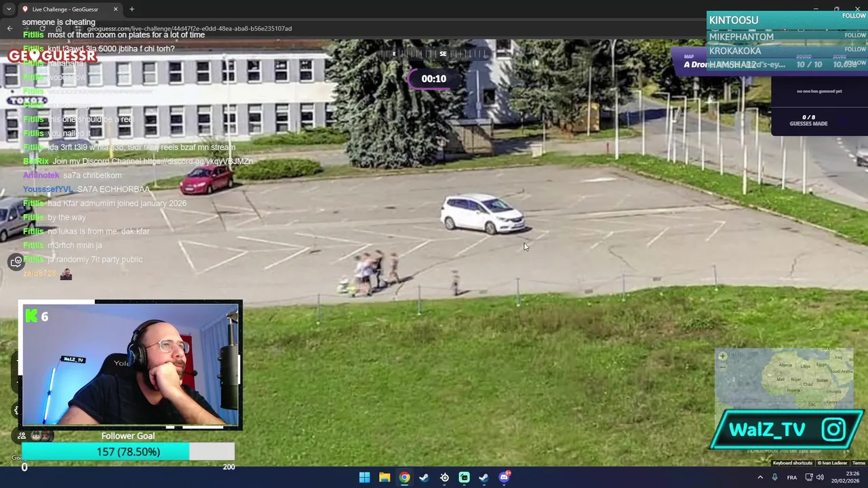Open the emote icon left of the view
Image resolution: width=868 pixels, height=488 pixels.
(x=16, y=262)
